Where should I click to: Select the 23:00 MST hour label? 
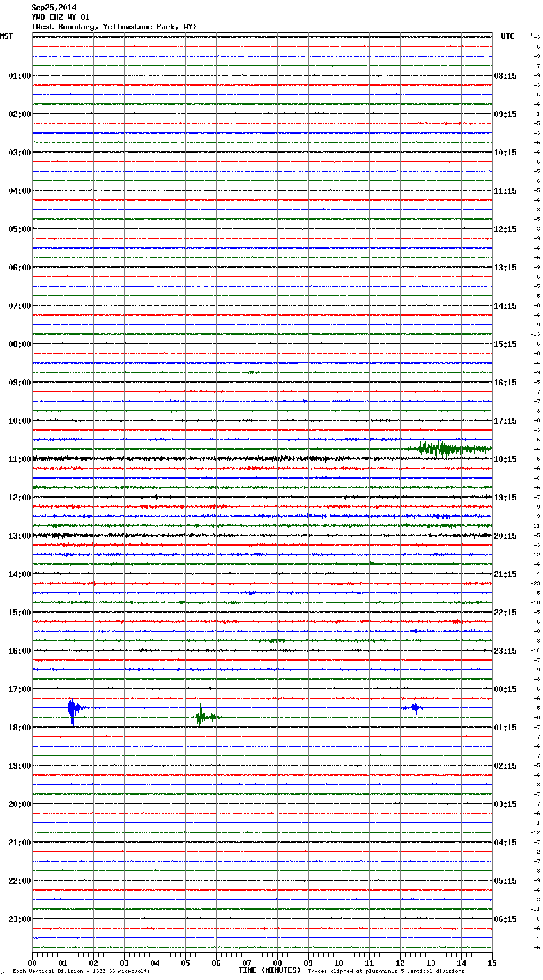click(20, 919)
